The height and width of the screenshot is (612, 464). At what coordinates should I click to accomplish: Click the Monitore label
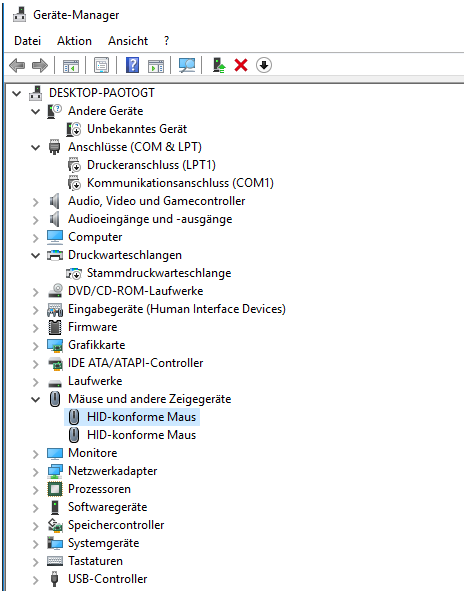92,453
